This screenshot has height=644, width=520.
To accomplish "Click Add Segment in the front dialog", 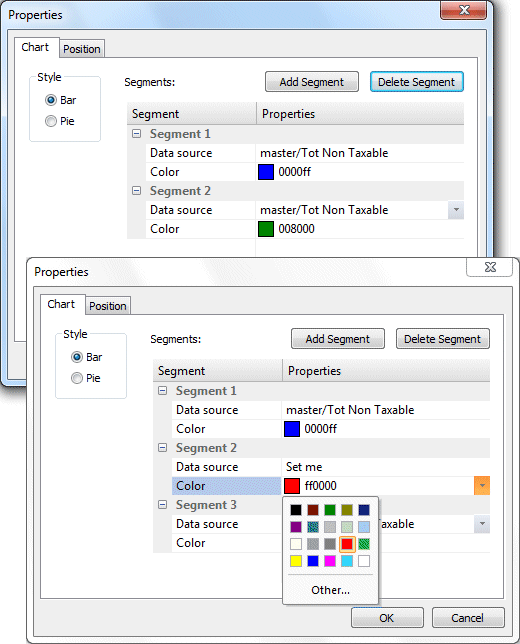I will click(338, 339).
